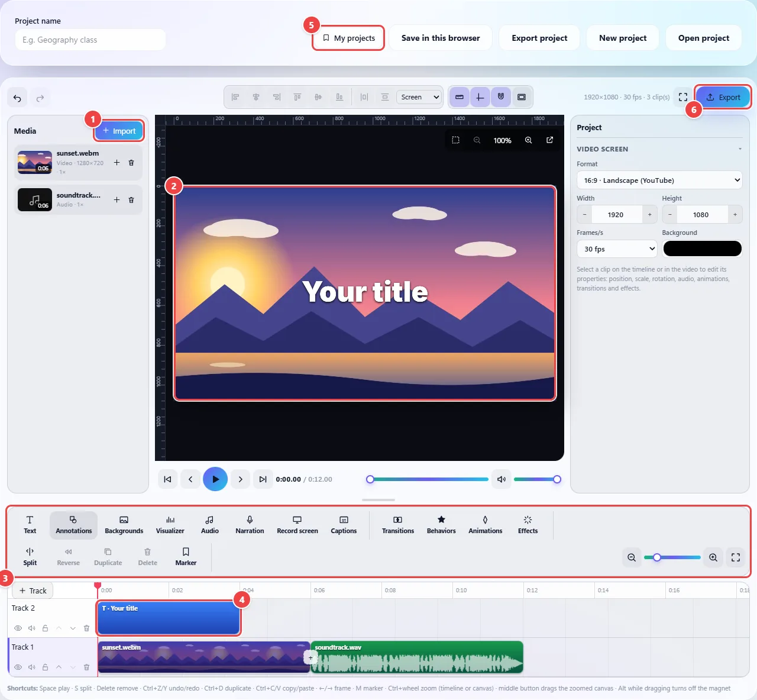Mute the preview with the speaker icon
The height and width of the screenshot is (700, 757).
point(502,479)
